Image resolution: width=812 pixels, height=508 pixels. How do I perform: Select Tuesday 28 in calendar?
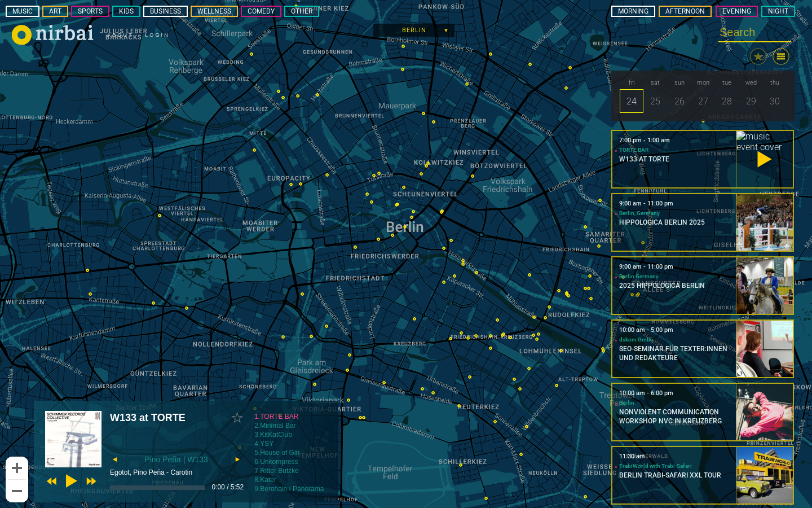(727, 101)
